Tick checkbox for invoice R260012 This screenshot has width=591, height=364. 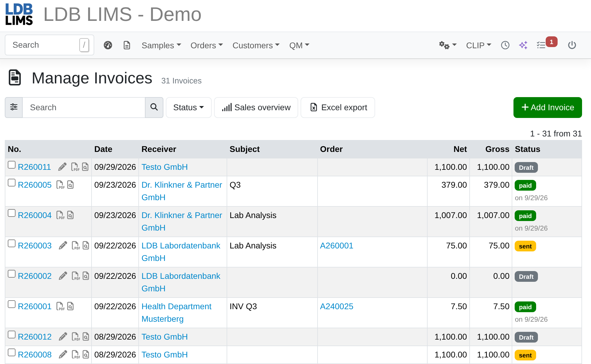12,335
